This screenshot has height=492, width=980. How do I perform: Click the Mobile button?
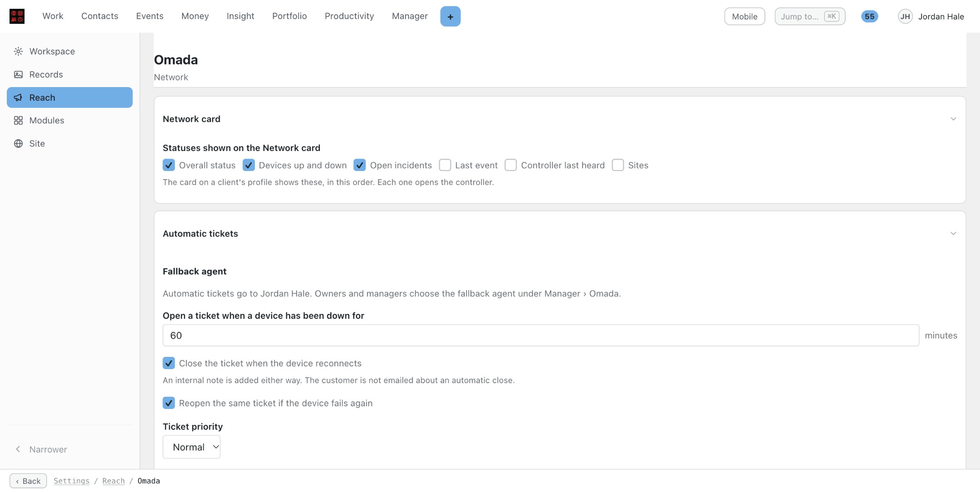(x=745, y=16)
